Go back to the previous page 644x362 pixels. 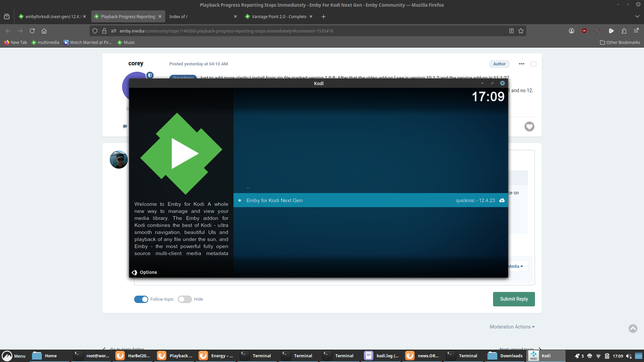8,31
